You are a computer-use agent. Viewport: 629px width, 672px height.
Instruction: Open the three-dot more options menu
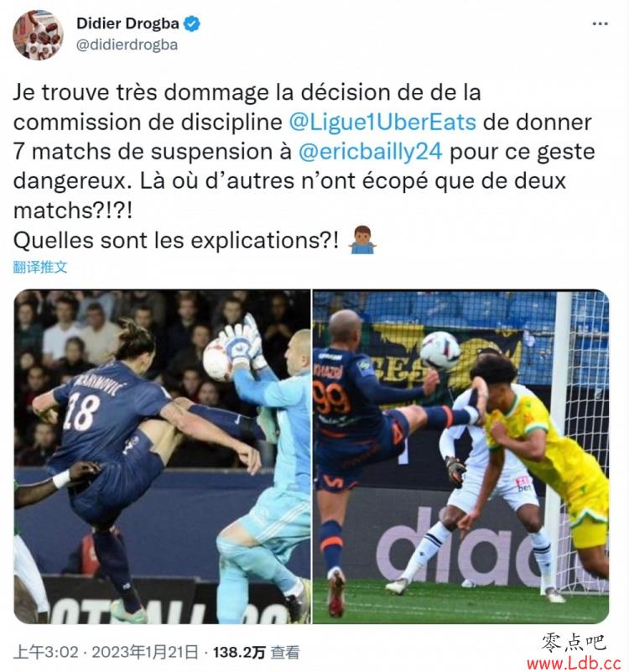pyautogui.click(x=600, y=23)
